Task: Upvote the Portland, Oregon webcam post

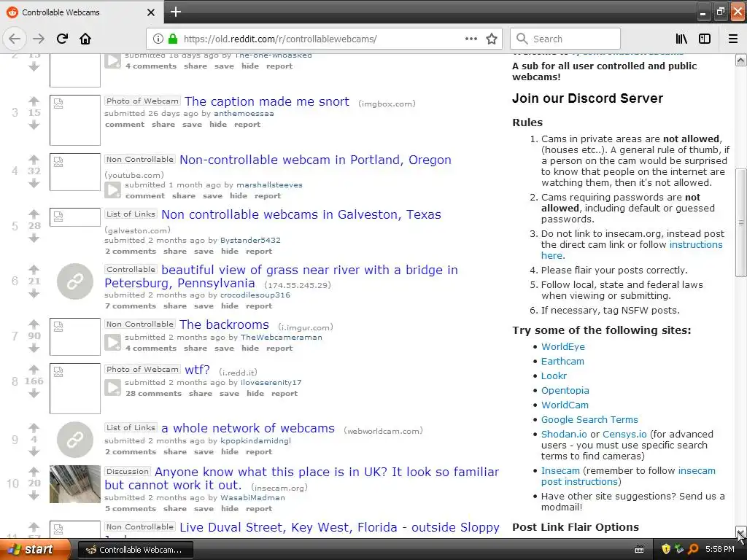Action: click(x=34, y=160)
